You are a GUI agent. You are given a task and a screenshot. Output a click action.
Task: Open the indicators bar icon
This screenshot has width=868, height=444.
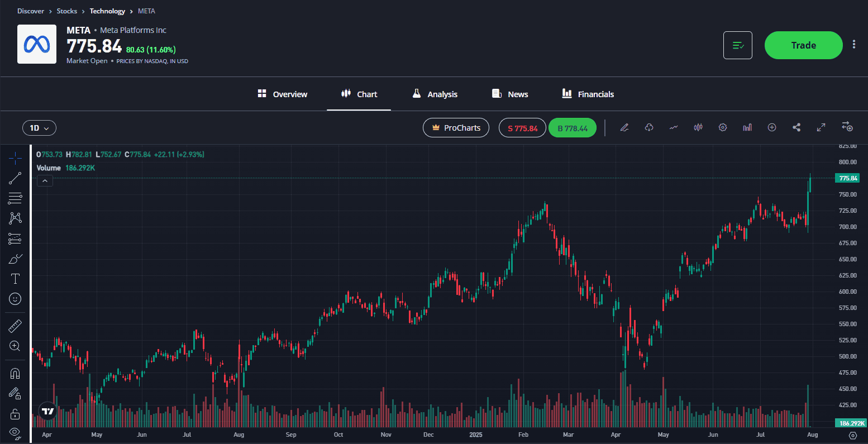point(747,128)
